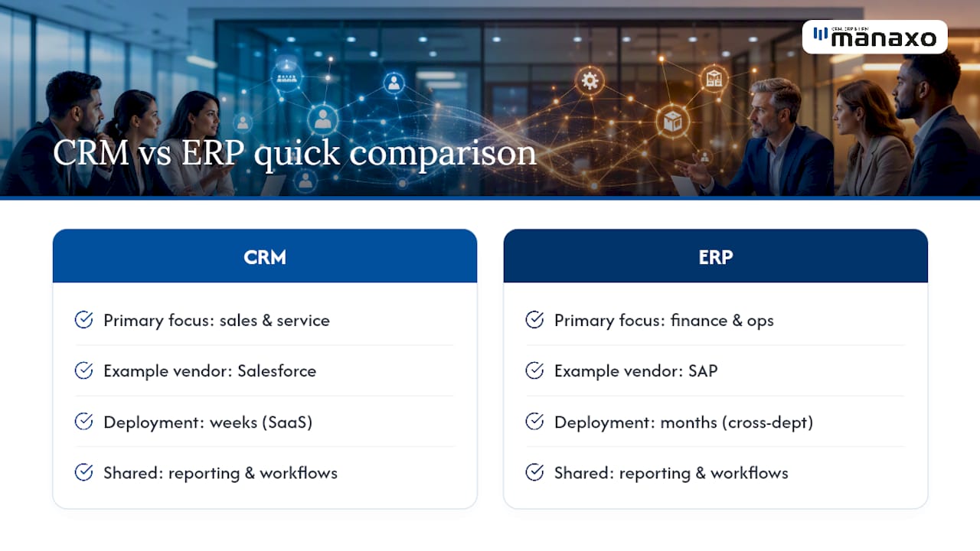Click orange package box icon in banner
980x551 pixels.
tap(673, 120)
